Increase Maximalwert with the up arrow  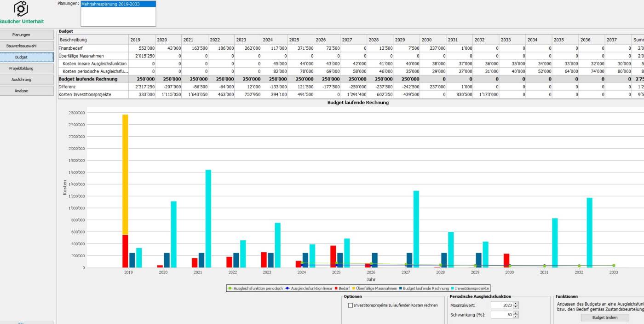pos(516,303)
